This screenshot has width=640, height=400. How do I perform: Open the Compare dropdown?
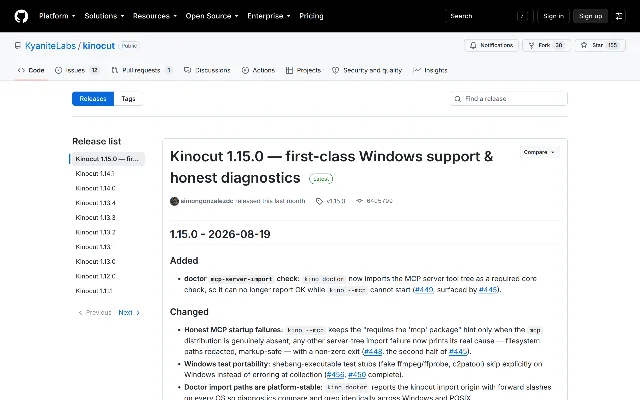[539, 152]
